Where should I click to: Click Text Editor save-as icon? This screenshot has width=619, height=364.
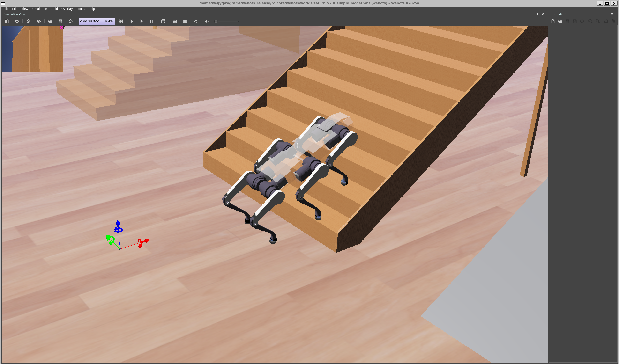tap(574, 21)
